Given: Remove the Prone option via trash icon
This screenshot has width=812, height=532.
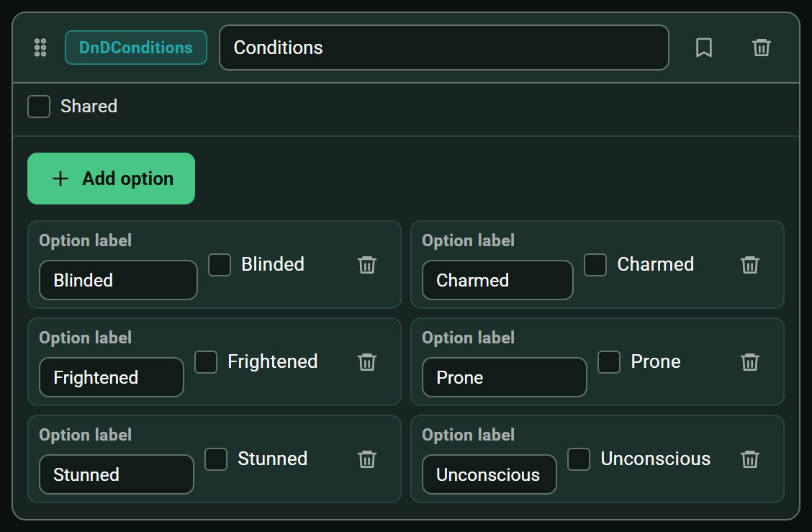Looking at the screenshot, I should point(750,361).
